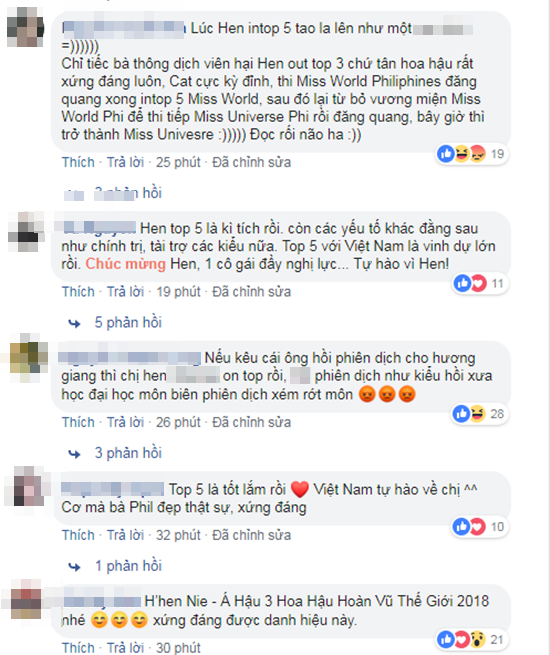
Task: Click the angry reaction icon on the first comment
Action: (478, 154)
